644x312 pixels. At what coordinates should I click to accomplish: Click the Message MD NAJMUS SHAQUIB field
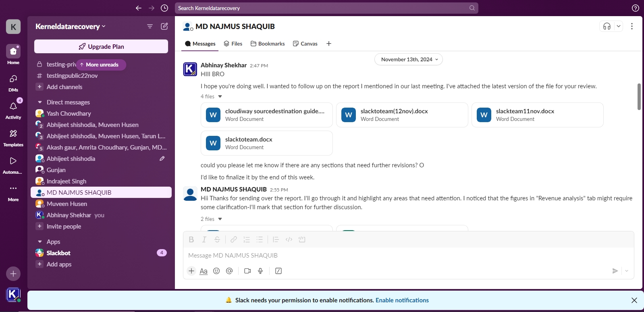tap(409, 256)
